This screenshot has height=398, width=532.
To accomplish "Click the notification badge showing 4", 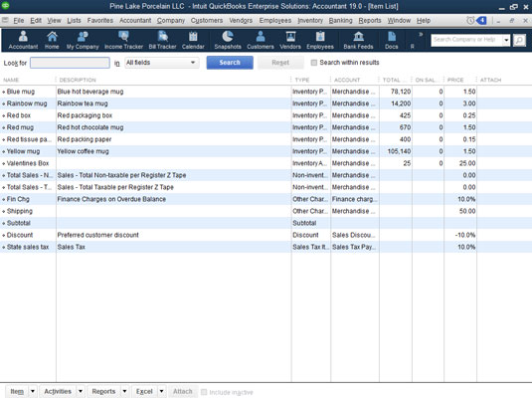I will click(481, 20).
